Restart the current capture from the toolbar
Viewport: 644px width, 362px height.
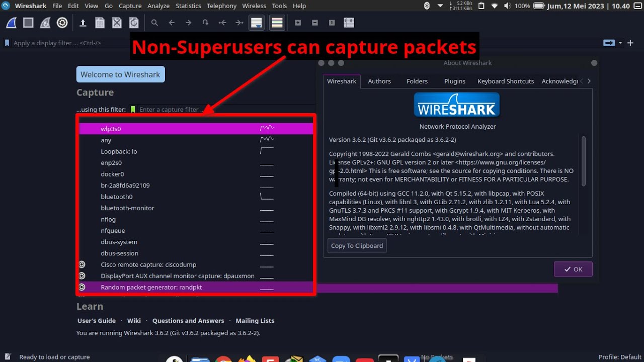point(45,23)
